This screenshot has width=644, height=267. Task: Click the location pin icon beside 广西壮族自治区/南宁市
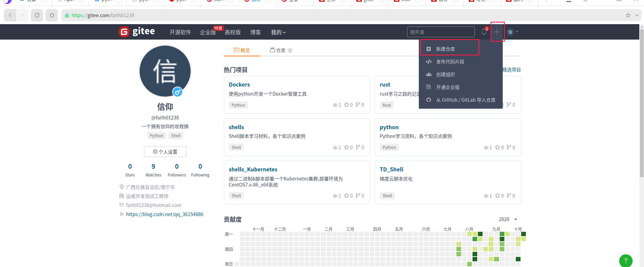click(x=121, y=187)
